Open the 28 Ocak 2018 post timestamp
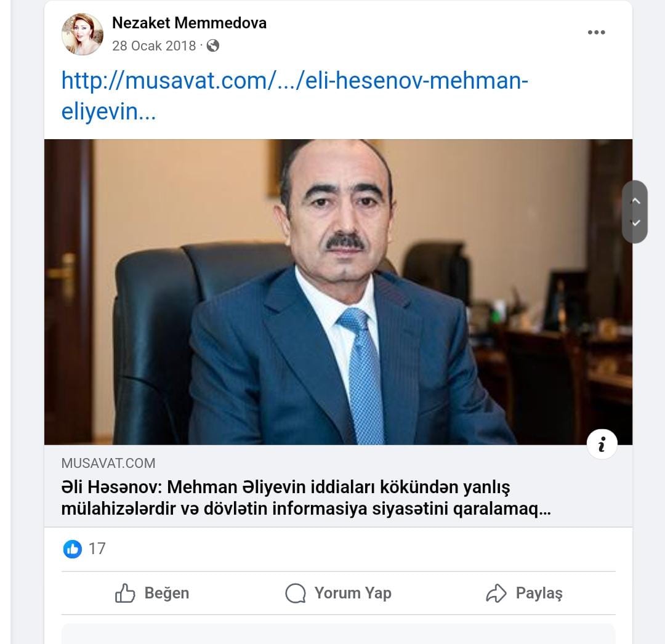The width and height of the screenshot is (665, 644). pos(154,46)
